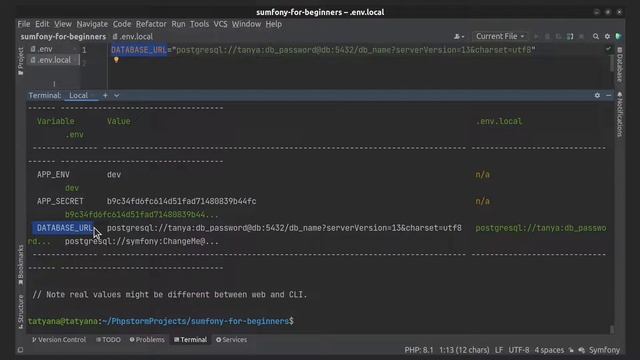
Task: Open the Code menu
Action: 122,24
